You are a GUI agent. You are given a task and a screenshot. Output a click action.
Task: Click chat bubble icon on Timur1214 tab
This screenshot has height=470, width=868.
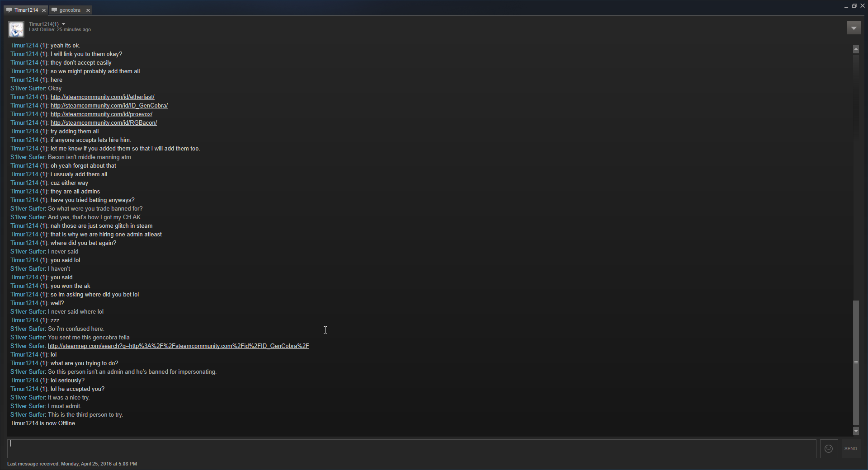[x=9, y=10]
